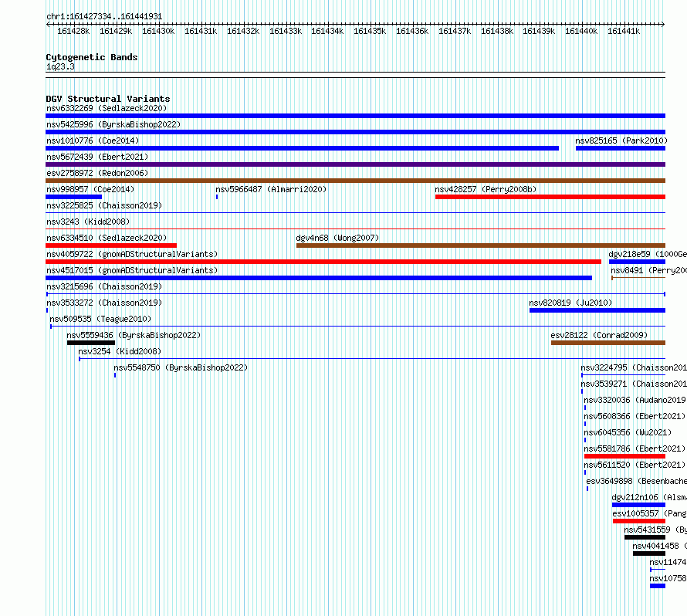Click nsv4517015 (gnomADStructuralVariants) label

tap(132, 270)
